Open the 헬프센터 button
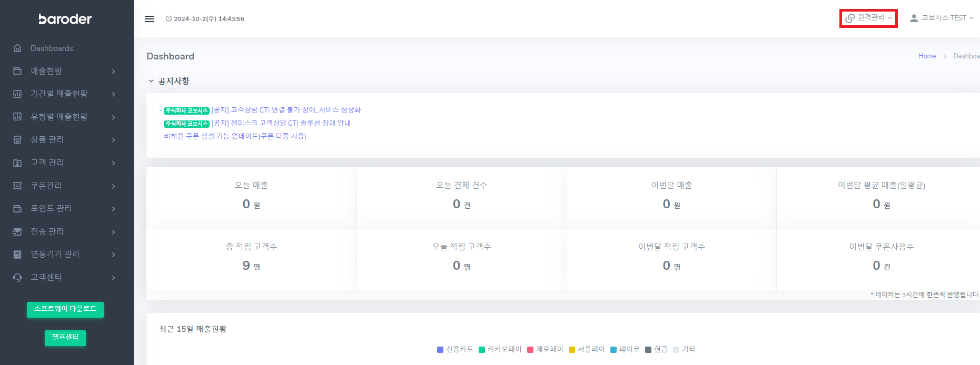 tap(65, 338)
